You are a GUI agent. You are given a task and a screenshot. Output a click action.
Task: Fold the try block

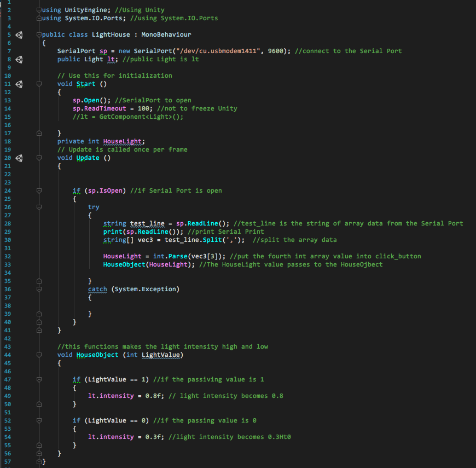pyautogui.click(x=39, y=207)
